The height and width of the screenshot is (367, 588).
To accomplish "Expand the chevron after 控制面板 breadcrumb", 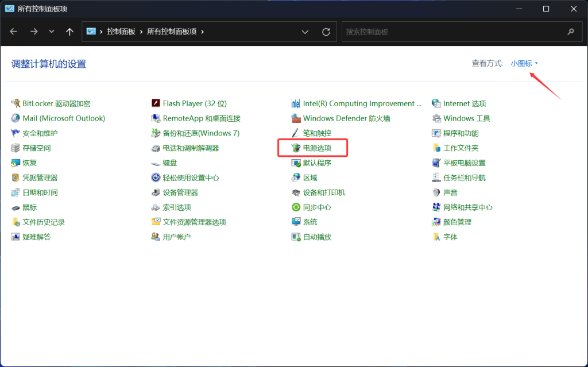I will pyautogui.click(x=141, y=32).
